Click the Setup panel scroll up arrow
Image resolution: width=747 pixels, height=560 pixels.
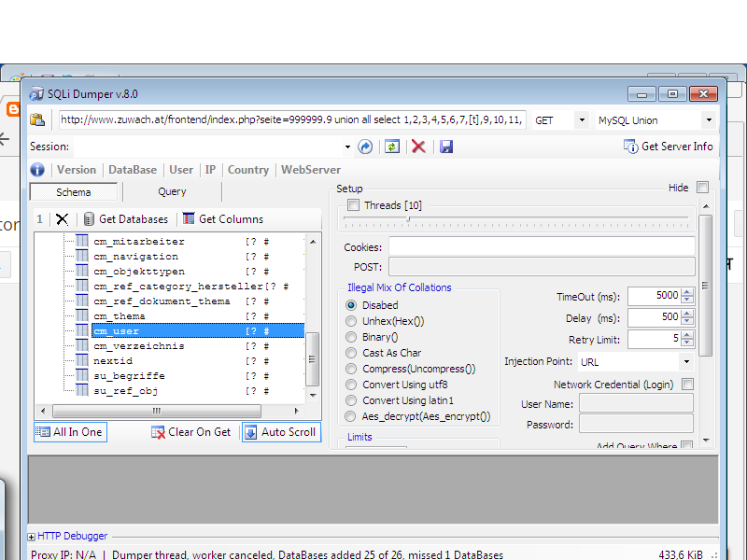tap(706, 206)
